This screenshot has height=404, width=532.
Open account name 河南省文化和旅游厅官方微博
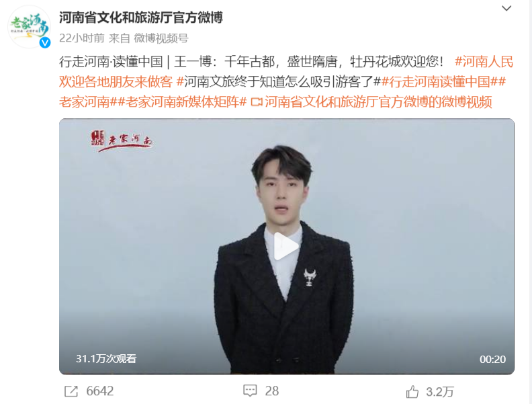tap(141, 17)
